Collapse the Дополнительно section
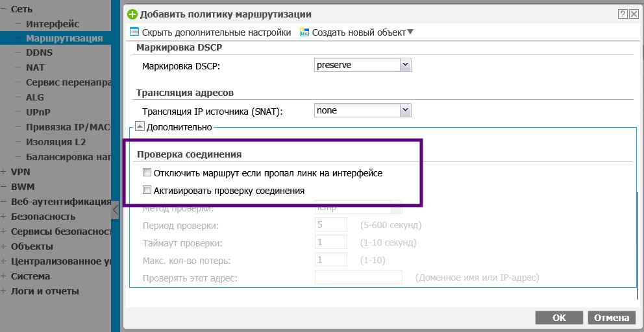Screen dimensions: 644x332 pos(140,126)
